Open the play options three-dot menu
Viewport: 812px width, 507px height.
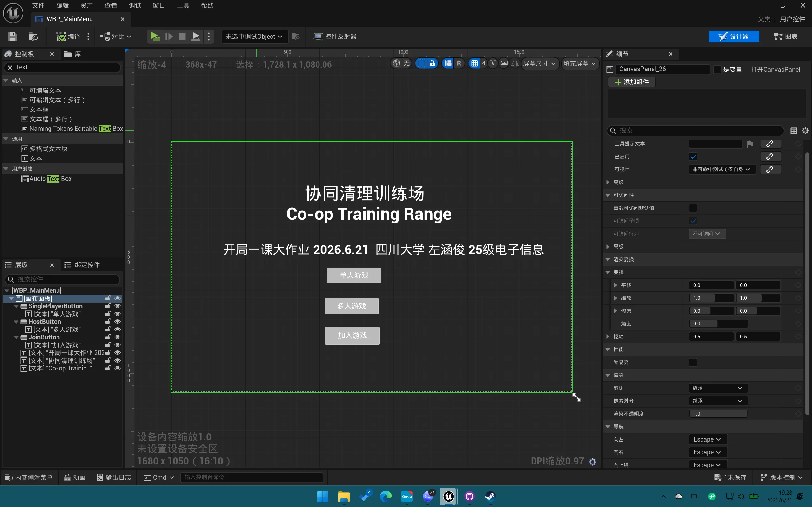209,36
